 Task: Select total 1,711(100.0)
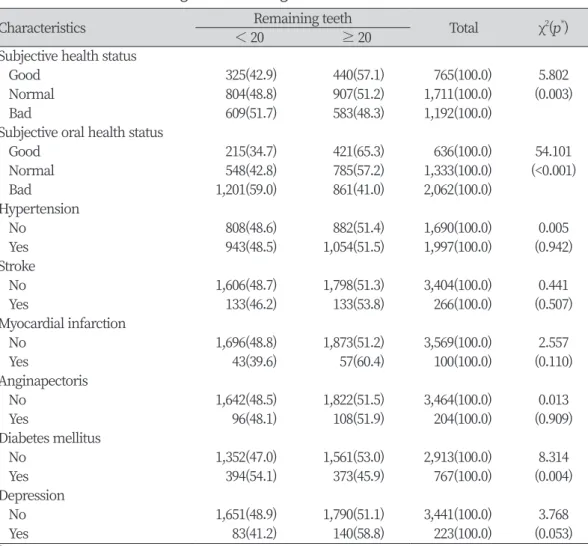pyautogui.click(x=458, y=94)
